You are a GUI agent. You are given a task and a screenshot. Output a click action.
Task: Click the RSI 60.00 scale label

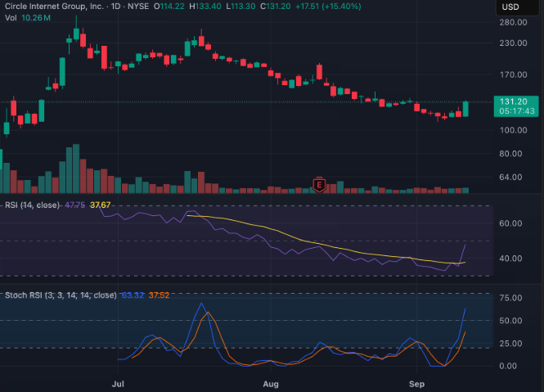point(510,223)
